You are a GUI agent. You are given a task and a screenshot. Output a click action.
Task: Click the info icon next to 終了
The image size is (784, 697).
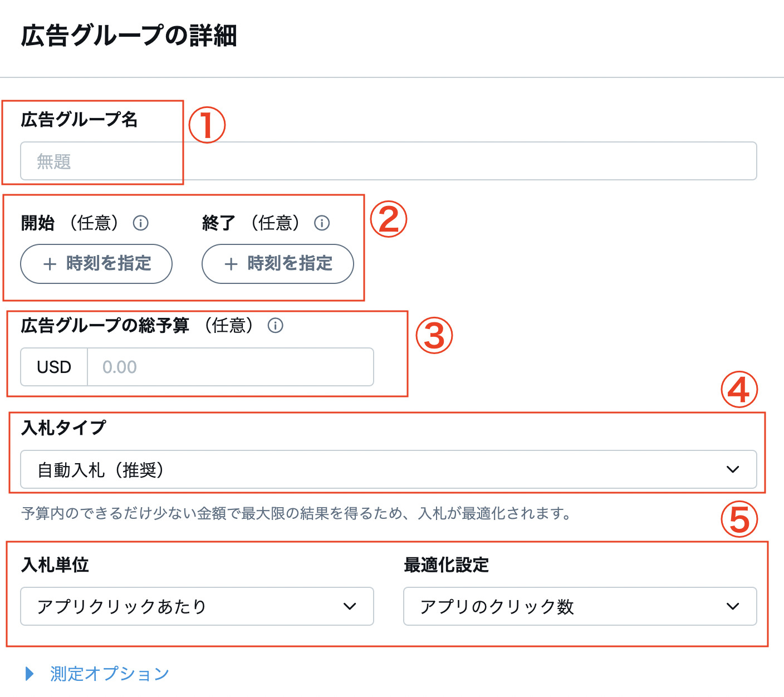tap(322, 223)
